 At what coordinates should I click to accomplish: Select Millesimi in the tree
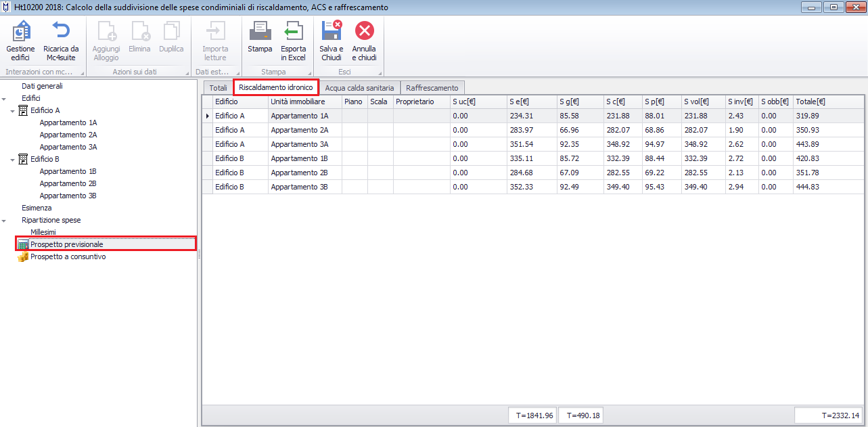43,232
